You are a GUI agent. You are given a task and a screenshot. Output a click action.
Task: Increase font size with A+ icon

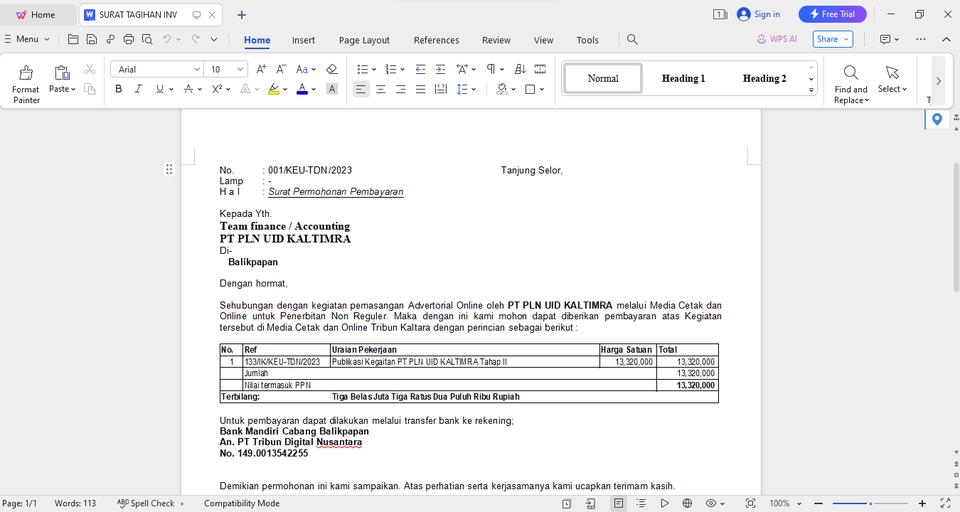point(261,69)
